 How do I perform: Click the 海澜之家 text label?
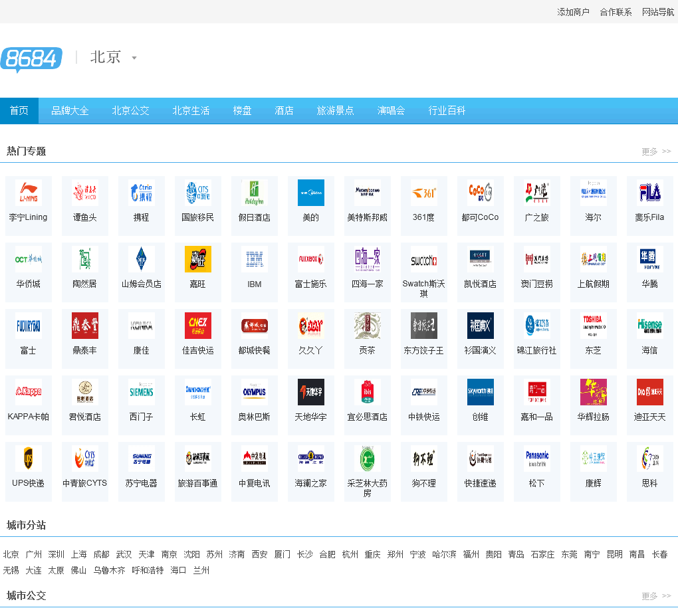(x=311, y=483)
